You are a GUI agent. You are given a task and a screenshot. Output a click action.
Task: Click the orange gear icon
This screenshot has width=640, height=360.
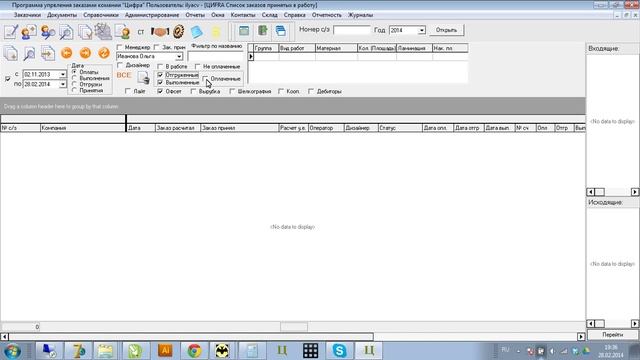coord(178,31)
